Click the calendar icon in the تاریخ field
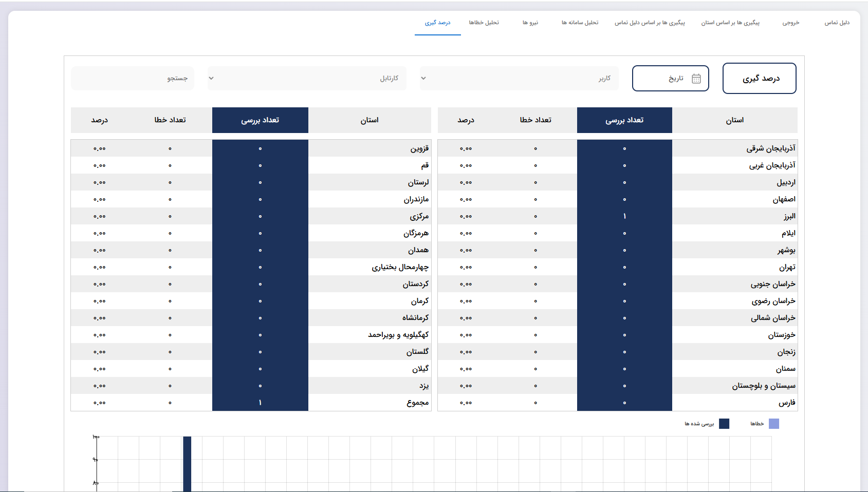868x492 pixels. [x=696, y=79]
